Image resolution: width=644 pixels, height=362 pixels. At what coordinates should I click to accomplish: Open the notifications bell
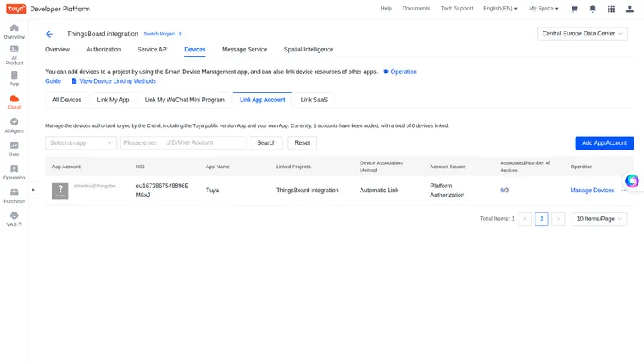[x=592, y=9]
